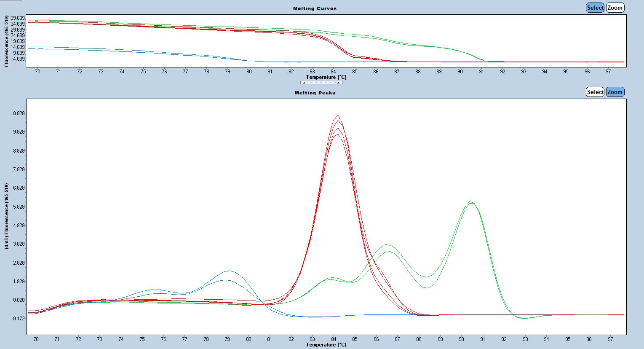This screenshot has width=644, height=349.
Task: Click the Melting Peaks chart title
Action: pos(315,93)
